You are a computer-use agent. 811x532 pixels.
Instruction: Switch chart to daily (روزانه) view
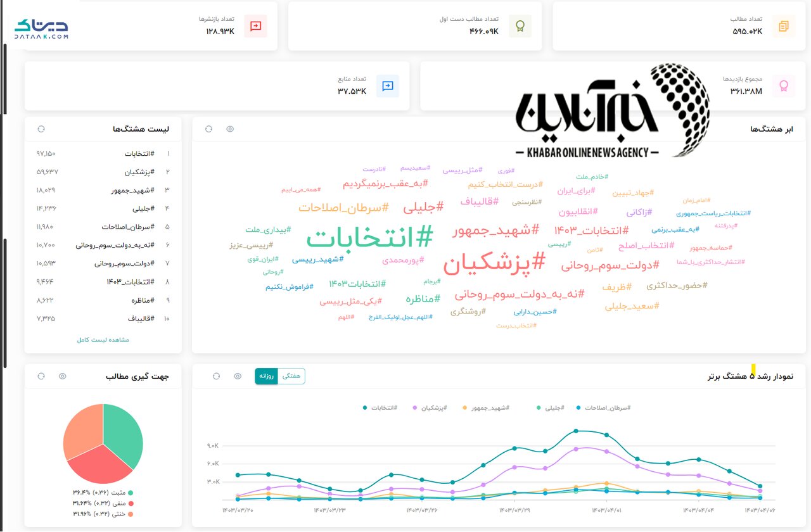click(x=266, y=376)
